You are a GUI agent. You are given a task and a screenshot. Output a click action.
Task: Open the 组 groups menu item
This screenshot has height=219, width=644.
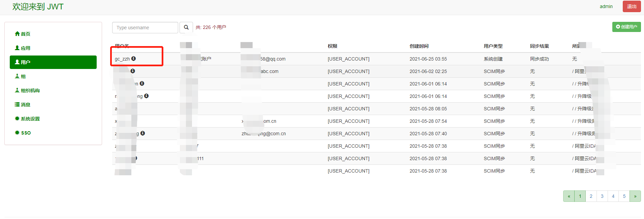pos(53,76)
